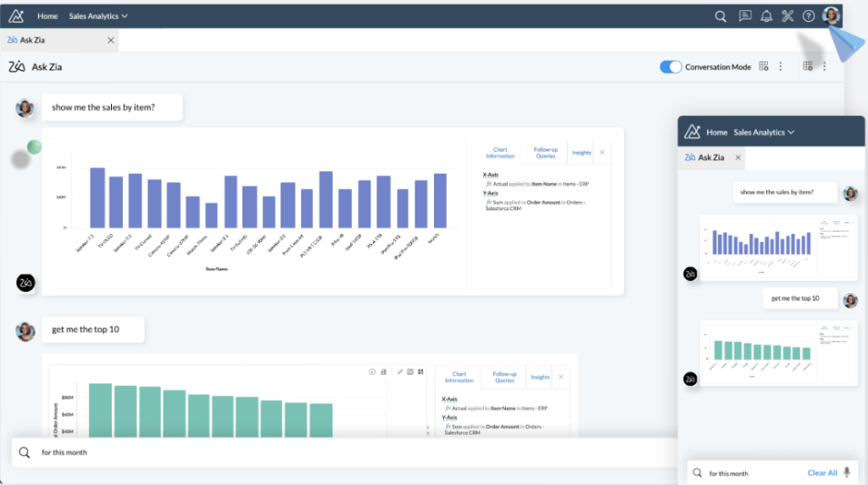868x485 pixels.
Task: Close the Ask Zia tab in main window
Action: pos(111,40)
